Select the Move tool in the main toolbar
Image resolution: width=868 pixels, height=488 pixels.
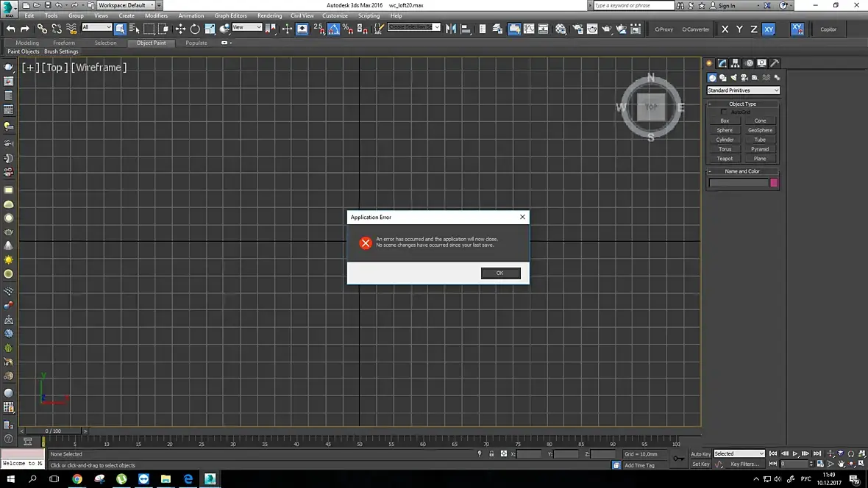[x=180, y=29]
